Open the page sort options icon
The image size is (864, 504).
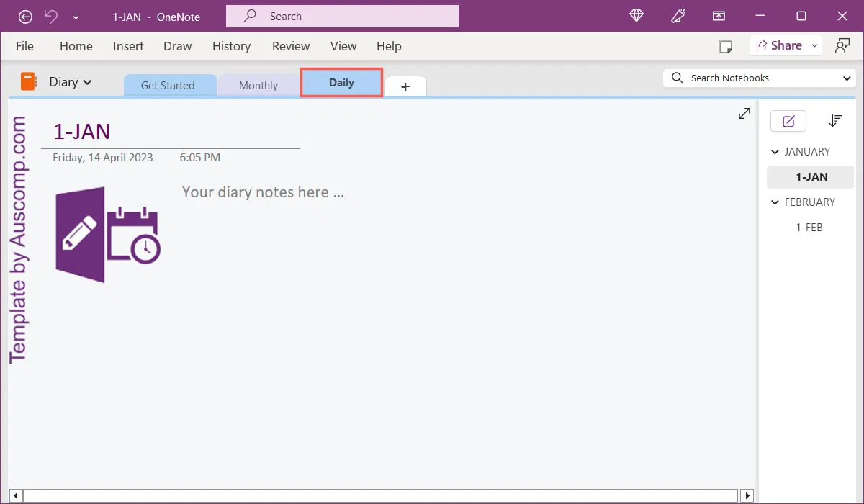pos(834,120)
